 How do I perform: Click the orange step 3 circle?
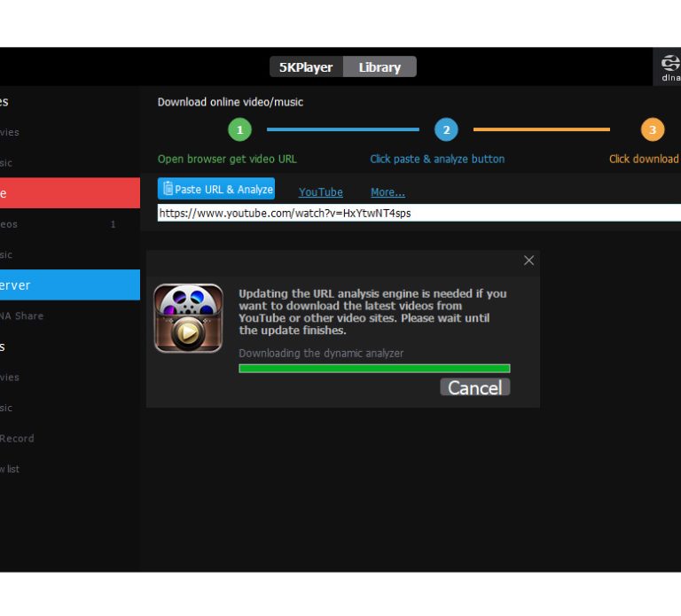pyautogui.click(x=653, y=130)
